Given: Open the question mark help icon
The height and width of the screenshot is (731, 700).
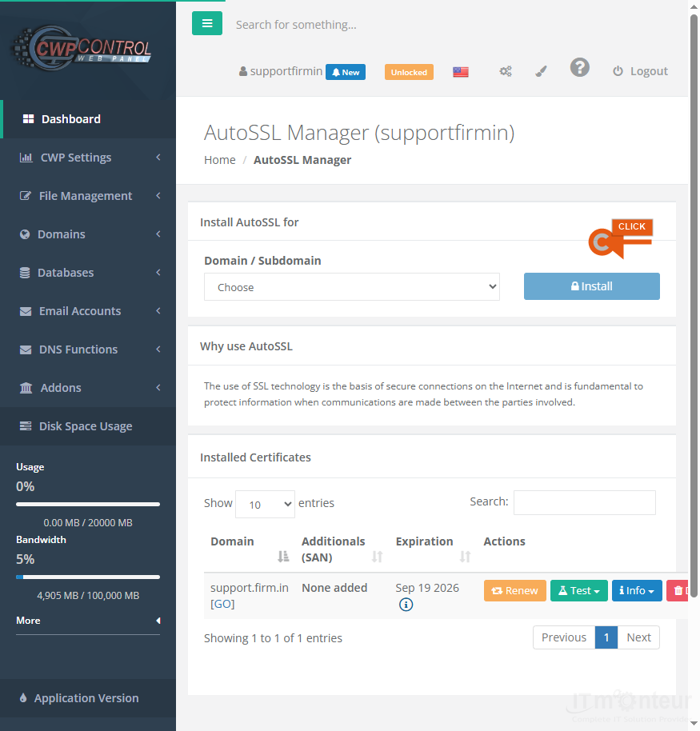Looking at the screenshot, I should tap(580, 68).
